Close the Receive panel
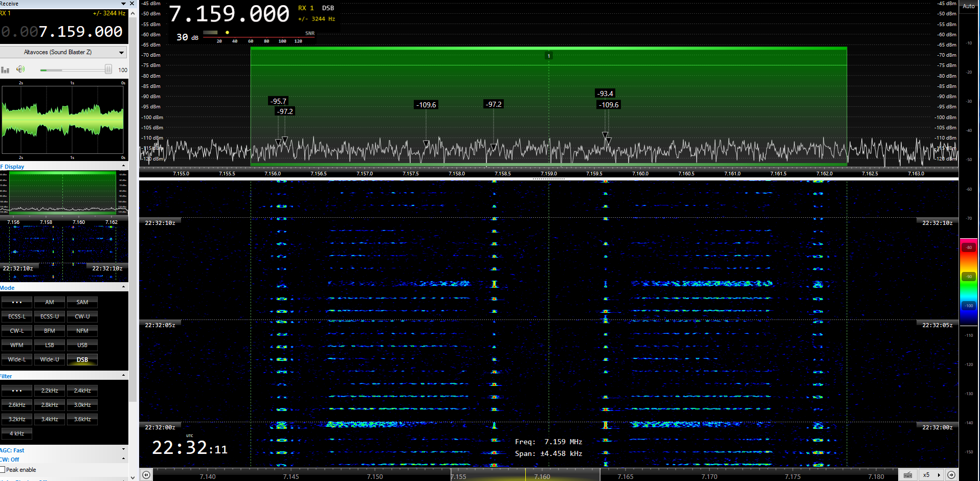 (x=131, y=4)
